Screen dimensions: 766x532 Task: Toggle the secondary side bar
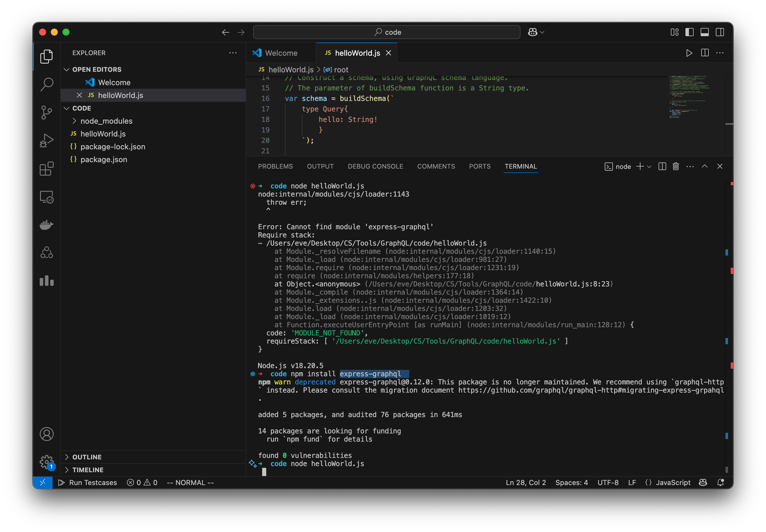point(720,32)
